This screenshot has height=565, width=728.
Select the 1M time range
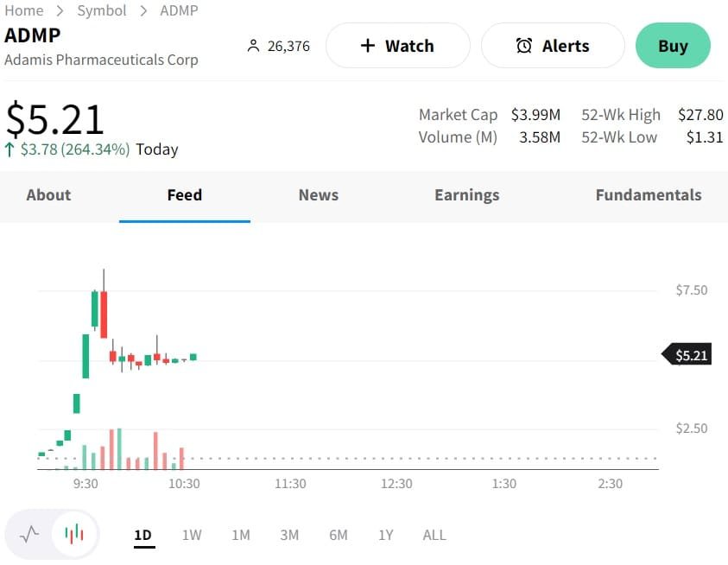(241, 535)
